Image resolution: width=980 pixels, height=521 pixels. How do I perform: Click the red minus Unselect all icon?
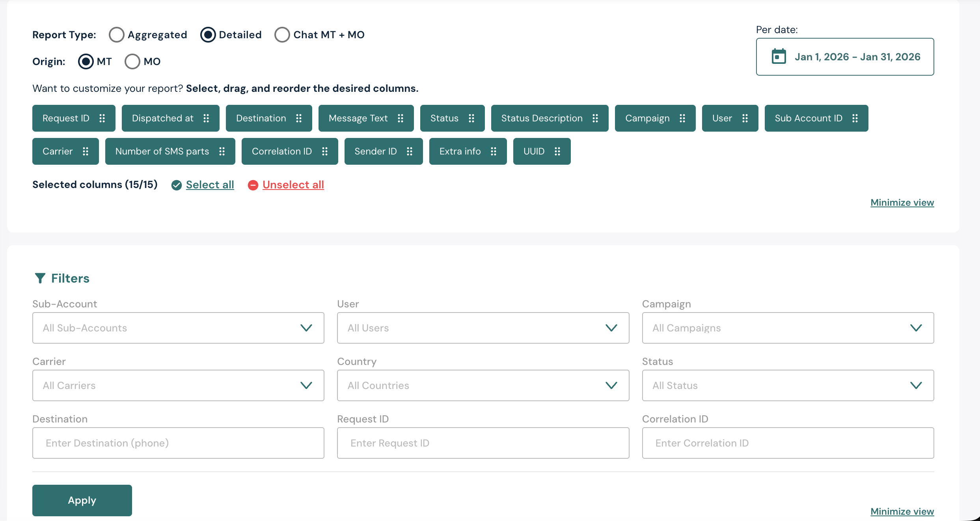click(253, 185)
